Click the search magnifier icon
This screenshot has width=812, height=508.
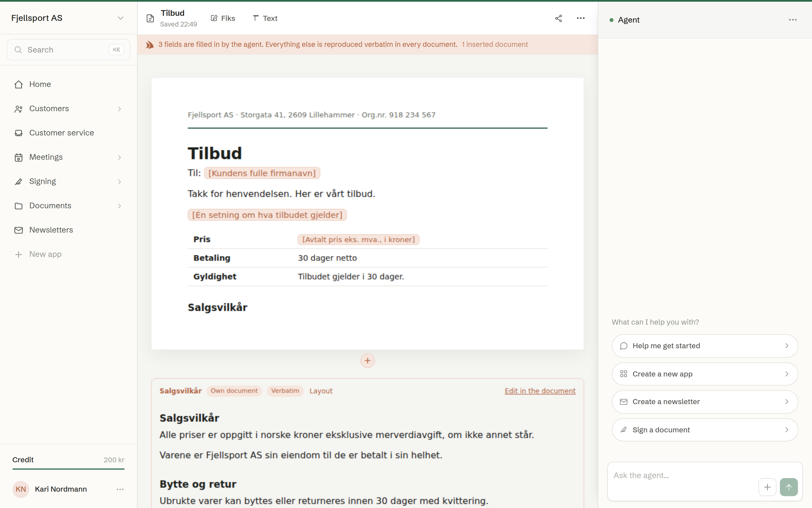[x=18, y=50]
